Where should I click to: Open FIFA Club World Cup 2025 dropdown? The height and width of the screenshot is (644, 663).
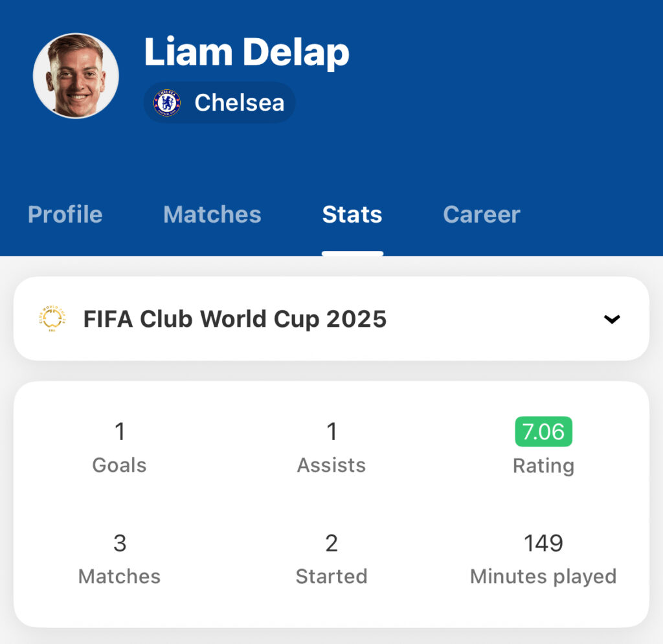click(x=331, y=318)
